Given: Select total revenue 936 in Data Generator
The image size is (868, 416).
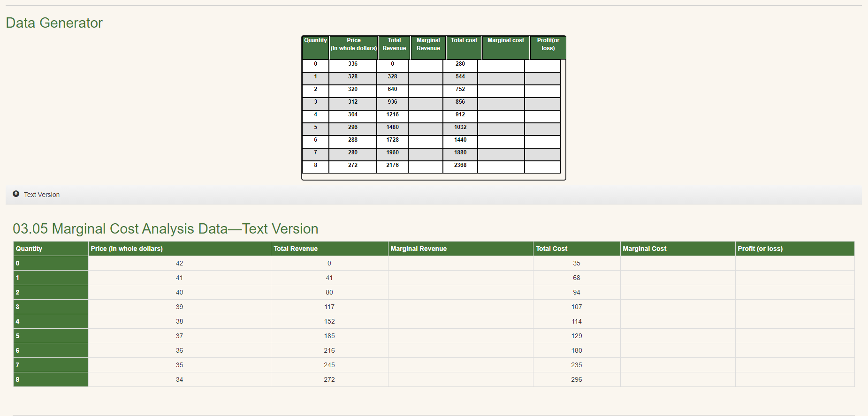Looking at the screenshot, I should (393, 102).
